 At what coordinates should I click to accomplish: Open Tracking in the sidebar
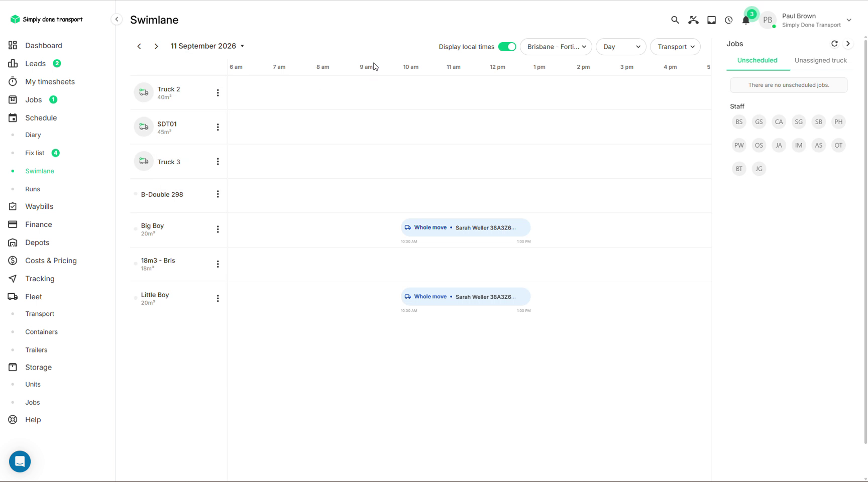40,279
